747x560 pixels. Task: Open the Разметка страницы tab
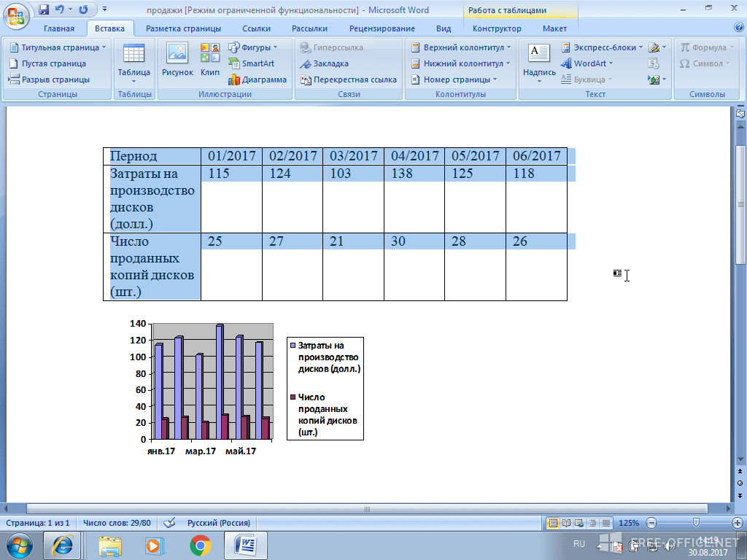[183, 28]
